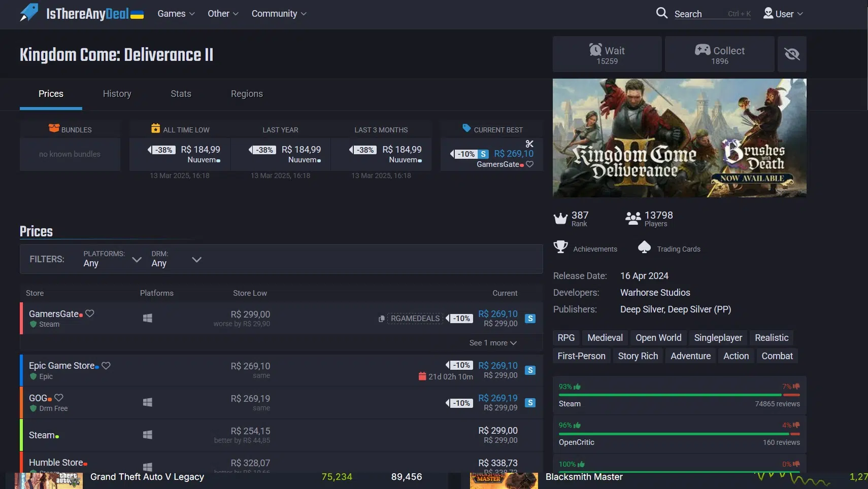Click the Steam shield icon under GamersGate
868x489 pixels.
point(33,324)
